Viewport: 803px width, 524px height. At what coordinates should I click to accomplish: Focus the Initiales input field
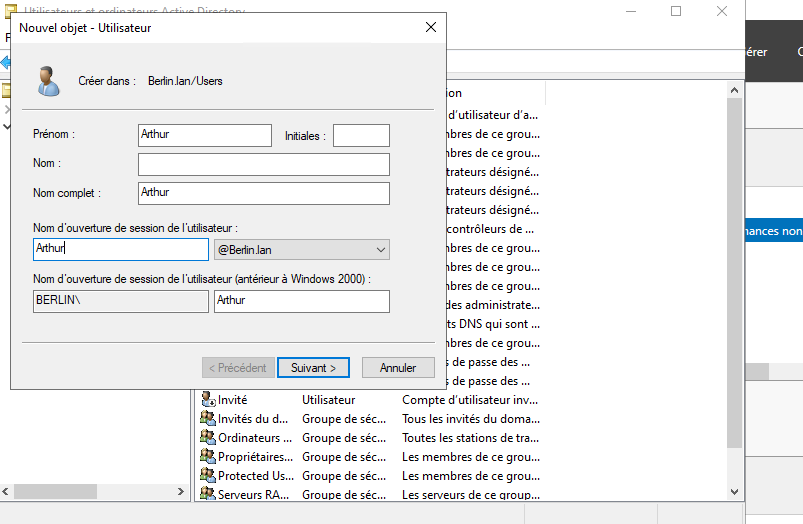(361, 135)
